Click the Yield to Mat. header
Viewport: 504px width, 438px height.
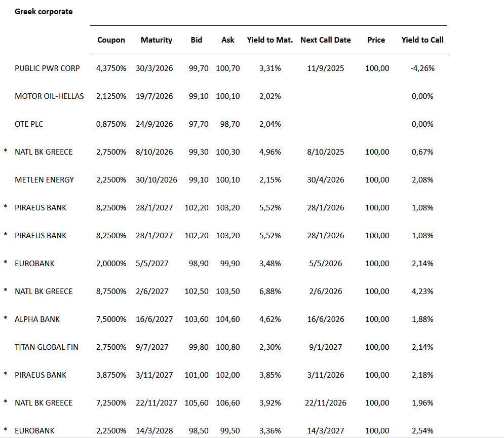coord(270,40)
